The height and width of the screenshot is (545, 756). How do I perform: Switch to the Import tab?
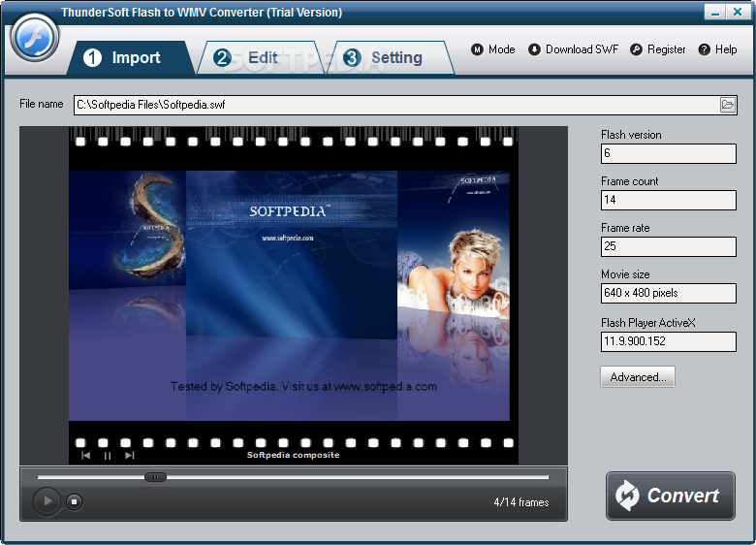tap(130, 57)
